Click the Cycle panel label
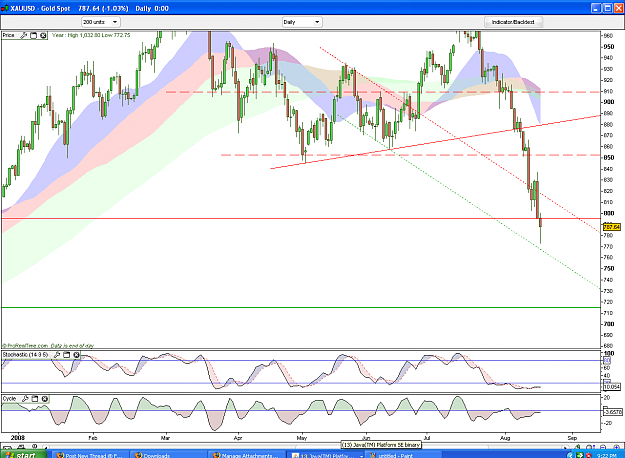Screen dimensions: 625x458 pos(10,399)
